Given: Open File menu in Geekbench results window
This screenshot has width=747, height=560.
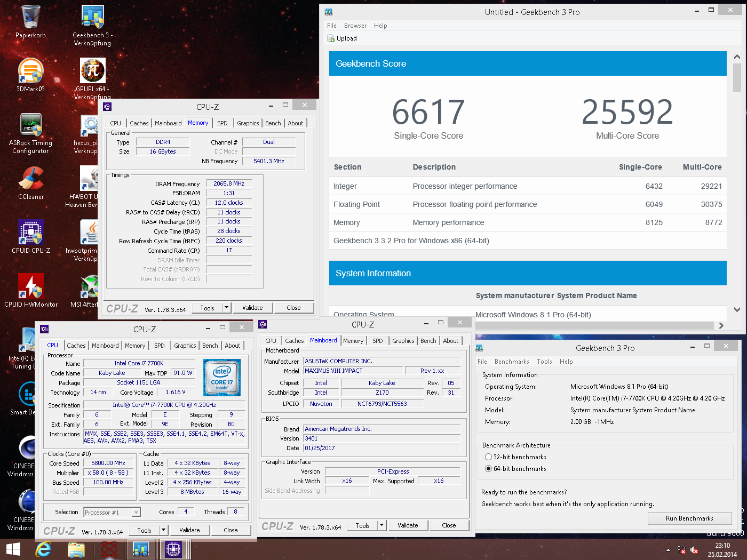Looking at the screenshot, I should 332,26.
